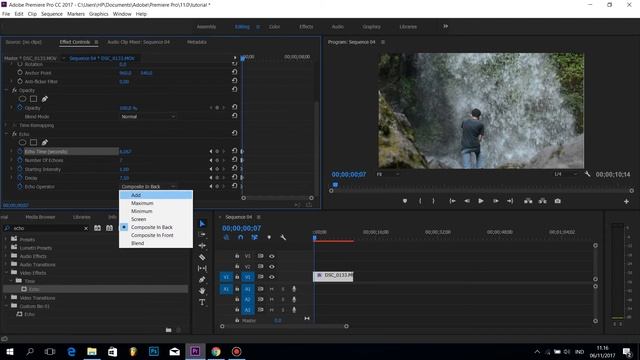Image resolution: width=640 pixels, height=360 pixels.
Task: Select the Selection arrow tool
Action: tap(202, 224)
